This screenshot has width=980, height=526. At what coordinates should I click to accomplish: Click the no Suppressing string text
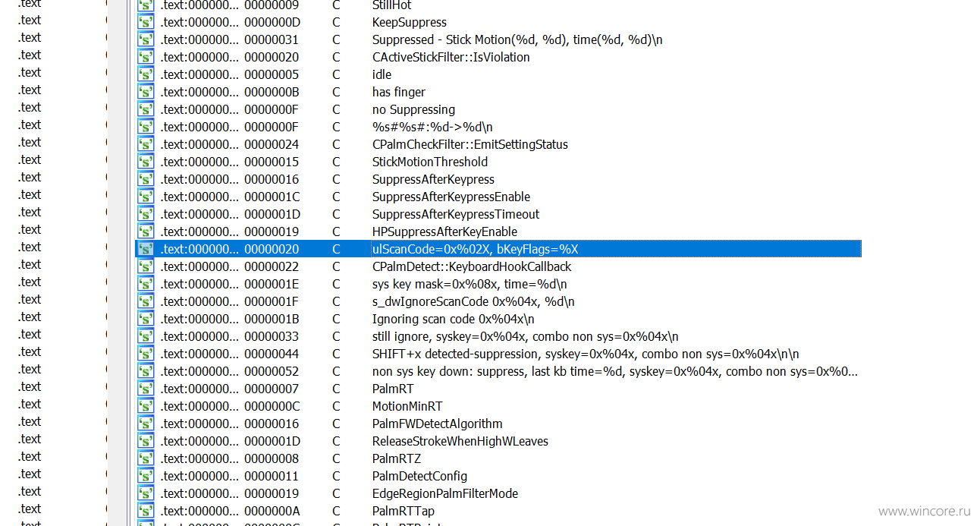tap(413, 109)
